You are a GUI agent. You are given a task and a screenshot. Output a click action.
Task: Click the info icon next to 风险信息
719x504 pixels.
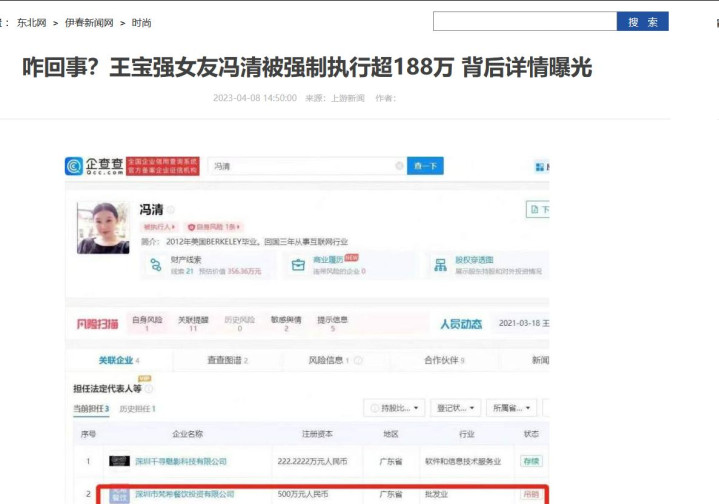358,360
